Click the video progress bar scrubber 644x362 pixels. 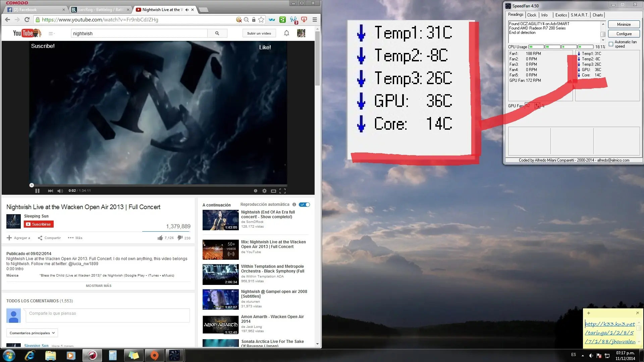[32, 185]
